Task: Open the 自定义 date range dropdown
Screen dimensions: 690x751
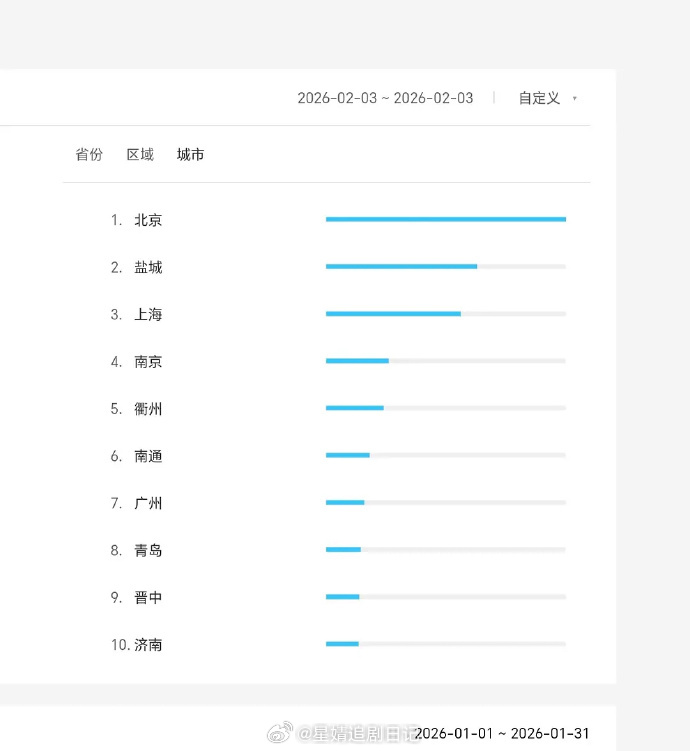Action: (x=539, y=98)
